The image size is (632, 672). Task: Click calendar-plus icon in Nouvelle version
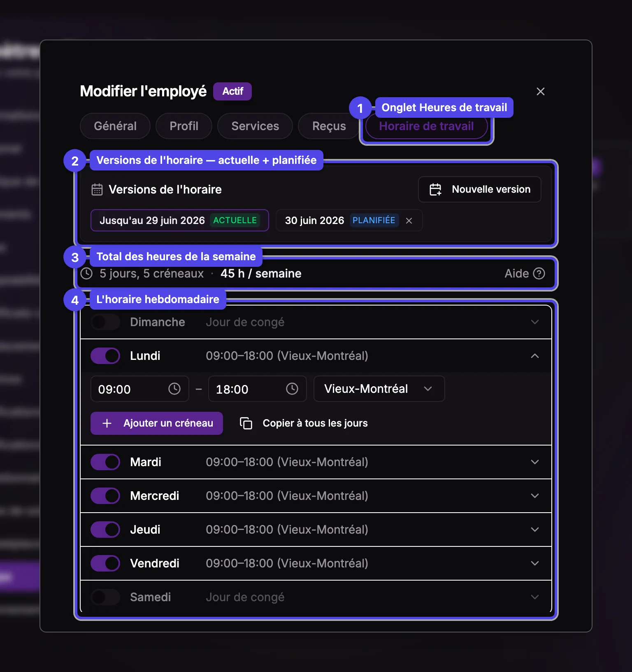tap(435, 189)
